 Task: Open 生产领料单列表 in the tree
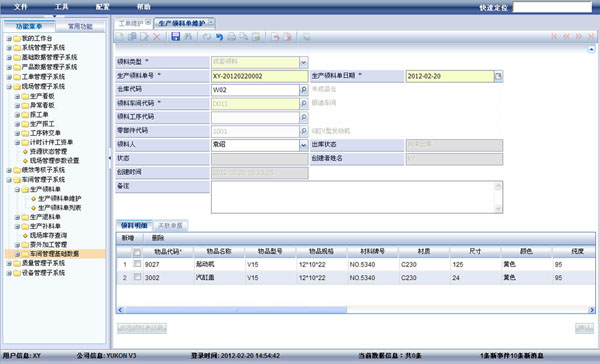coord(59,208)
